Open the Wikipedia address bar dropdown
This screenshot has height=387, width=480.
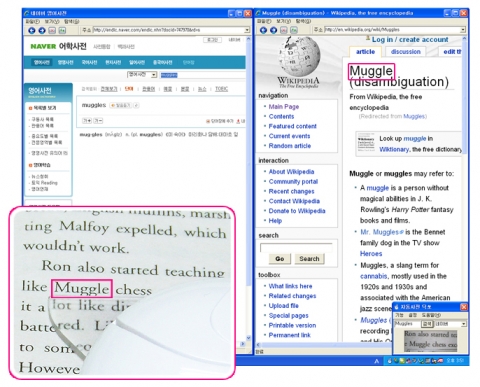(463, 30)
